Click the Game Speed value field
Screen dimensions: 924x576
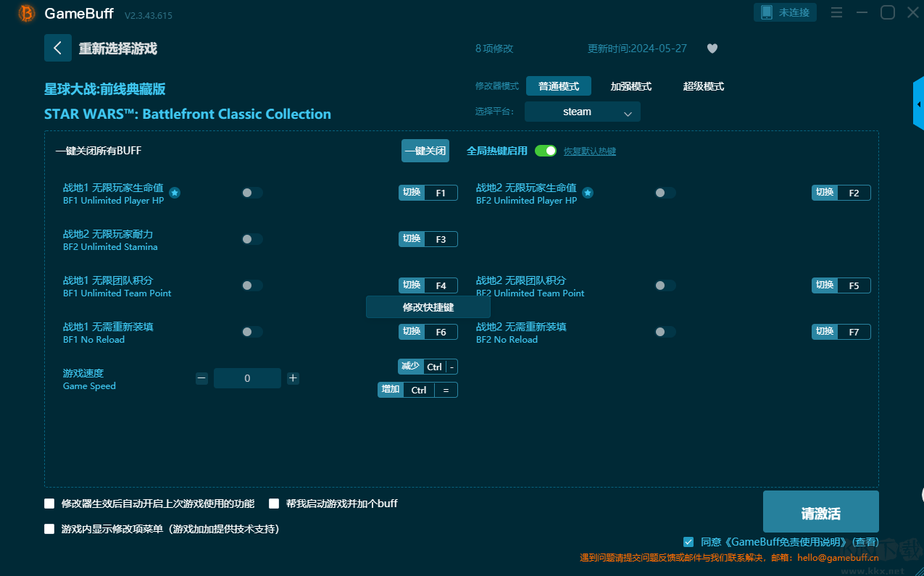pyautogui.click(x=247, y=378)
